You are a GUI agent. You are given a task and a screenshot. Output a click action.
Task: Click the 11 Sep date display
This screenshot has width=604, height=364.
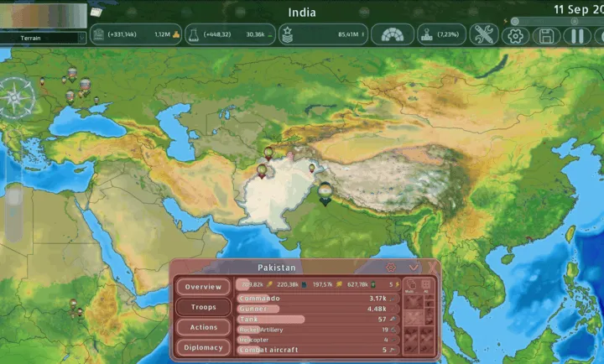point(579,9)
